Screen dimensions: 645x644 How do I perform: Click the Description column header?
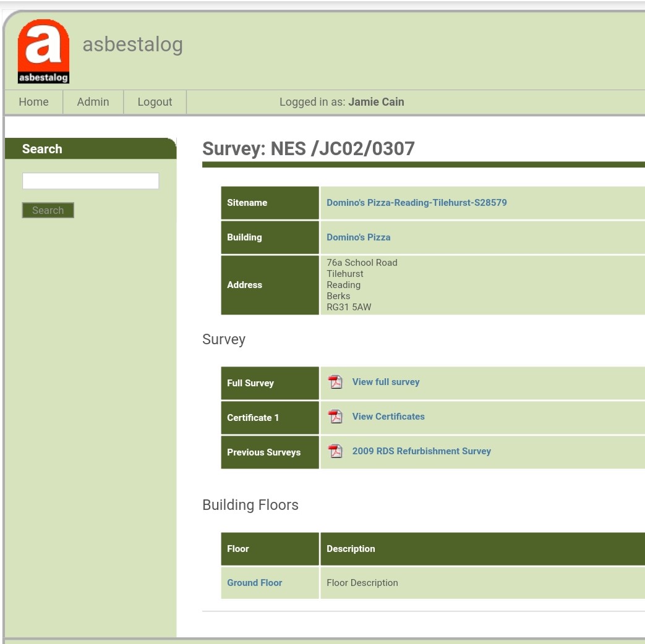pyautogui.click(x=351, y=549)
